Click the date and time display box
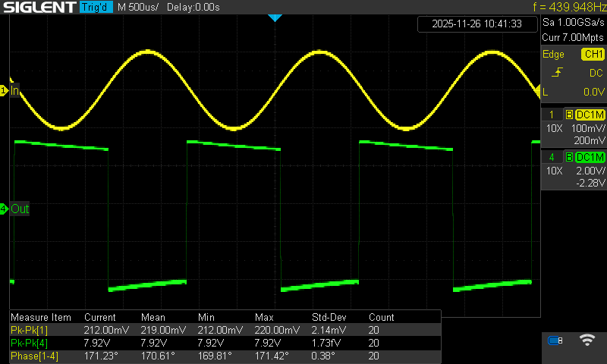This screenshot has width=607, height=364. (x=476, y=24)
